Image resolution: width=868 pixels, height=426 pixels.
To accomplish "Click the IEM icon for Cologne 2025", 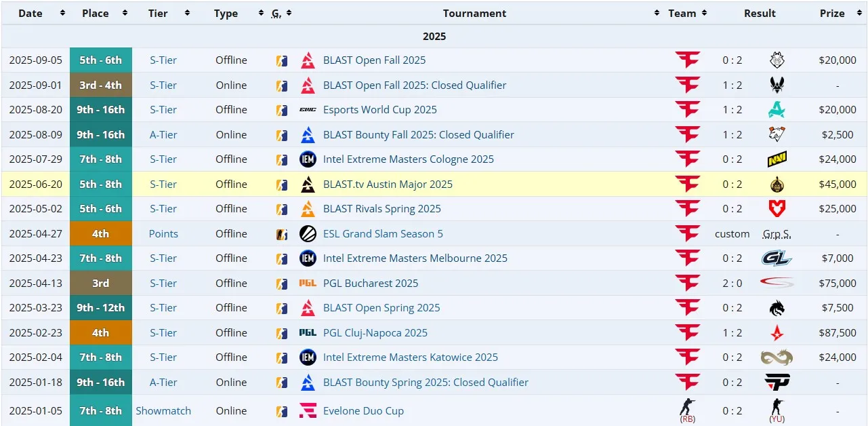I will (308, 159).
